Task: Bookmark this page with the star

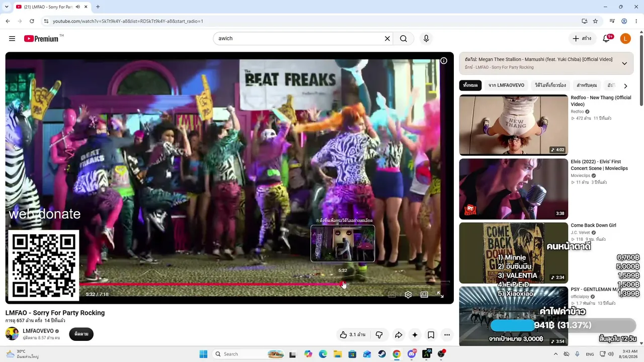Action: tap(595, 21)
